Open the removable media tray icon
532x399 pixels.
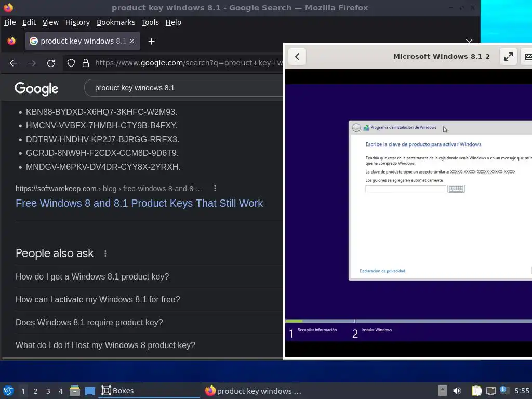[x=443, y=391]
